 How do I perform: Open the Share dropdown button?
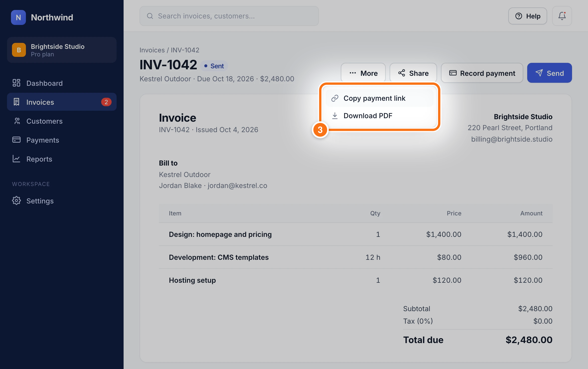[x=413, y=73]
